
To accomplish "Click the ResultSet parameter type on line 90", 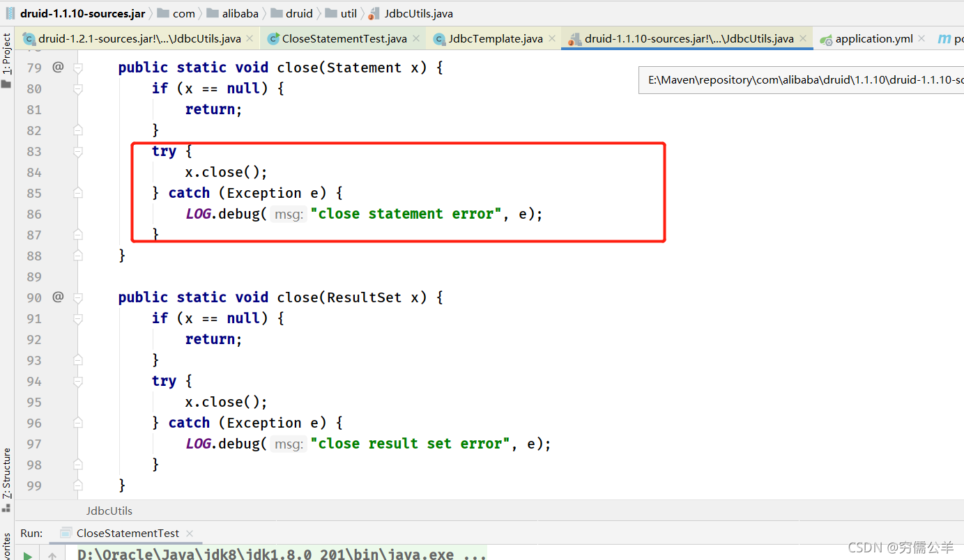I will pyautogui.click(x=365, y=297).
